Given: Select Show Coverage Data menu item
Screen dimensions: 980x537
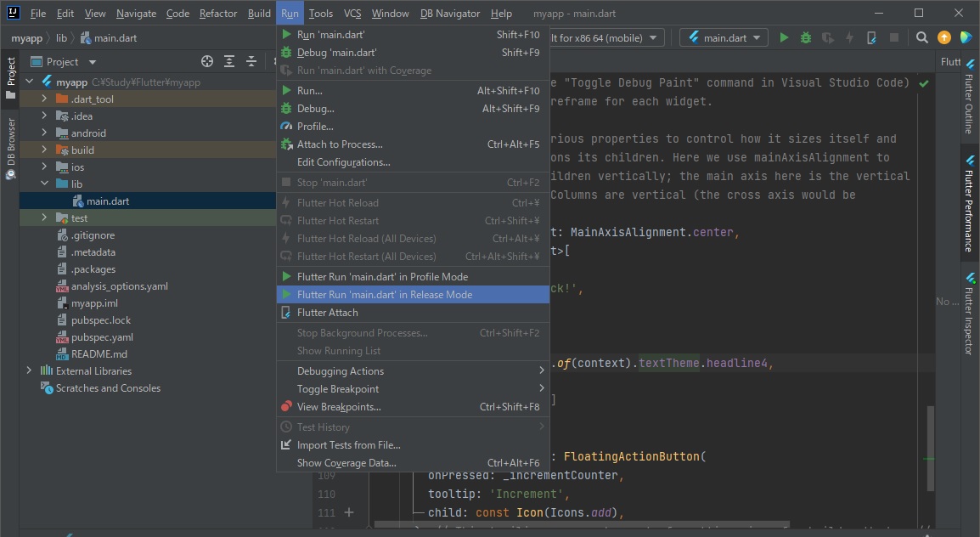Looking at the screenshot, I should point(413,462).
